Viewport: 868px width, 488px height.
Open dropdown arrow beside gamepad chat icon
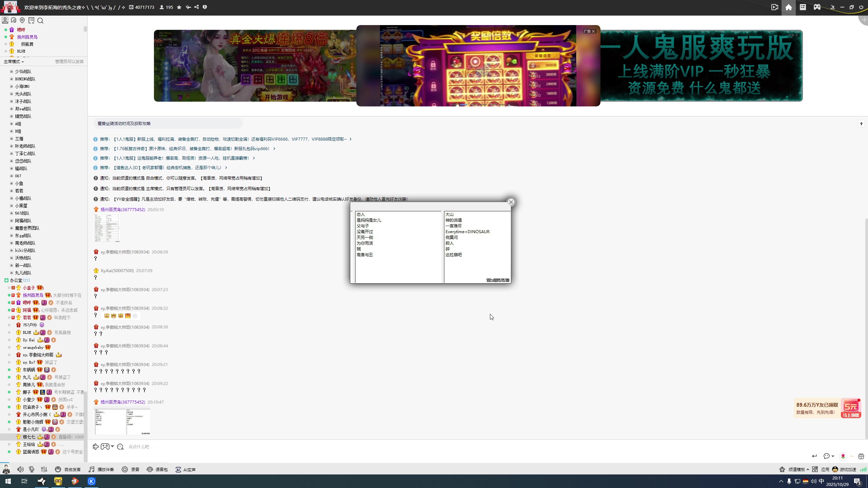(x=112, y=446)
